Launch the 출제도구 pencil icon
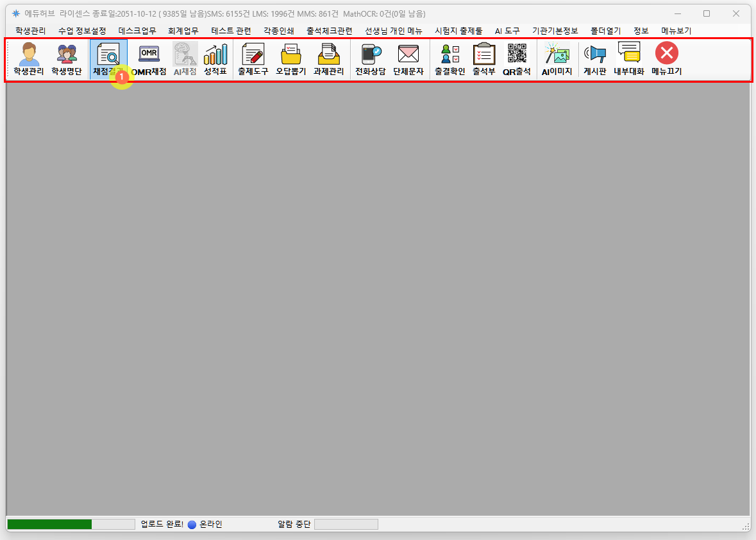756x540 pixels. pos(253,59)
